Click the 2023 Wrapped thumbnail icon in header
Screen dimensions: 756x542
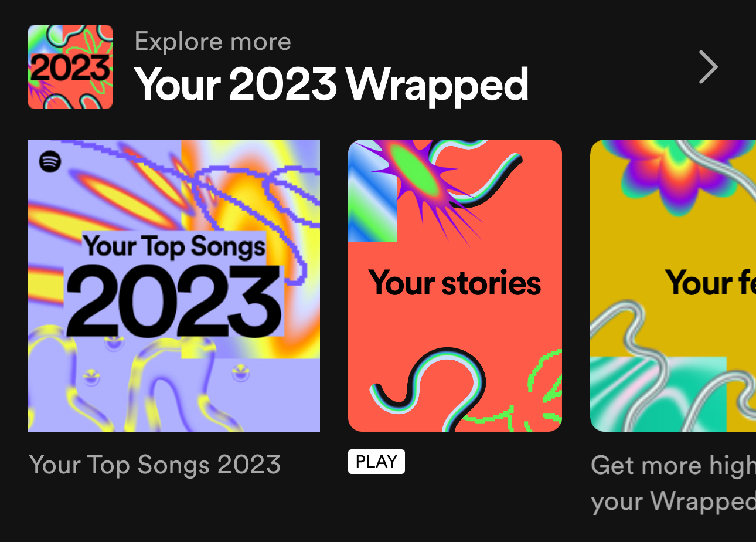(x=70, y=67)
